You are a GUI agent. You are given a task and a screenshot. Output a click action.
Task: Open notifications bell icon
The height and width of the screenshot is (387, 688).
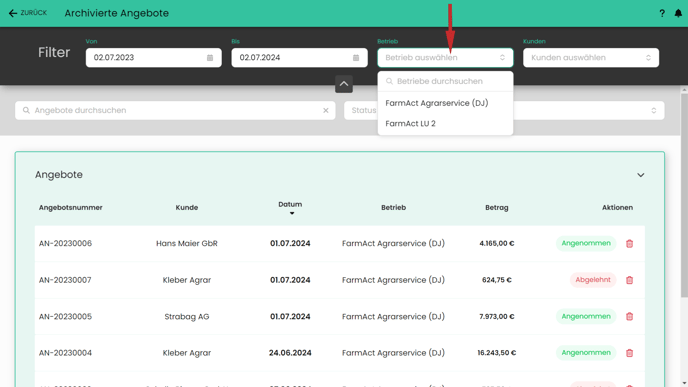click(678, 13)
